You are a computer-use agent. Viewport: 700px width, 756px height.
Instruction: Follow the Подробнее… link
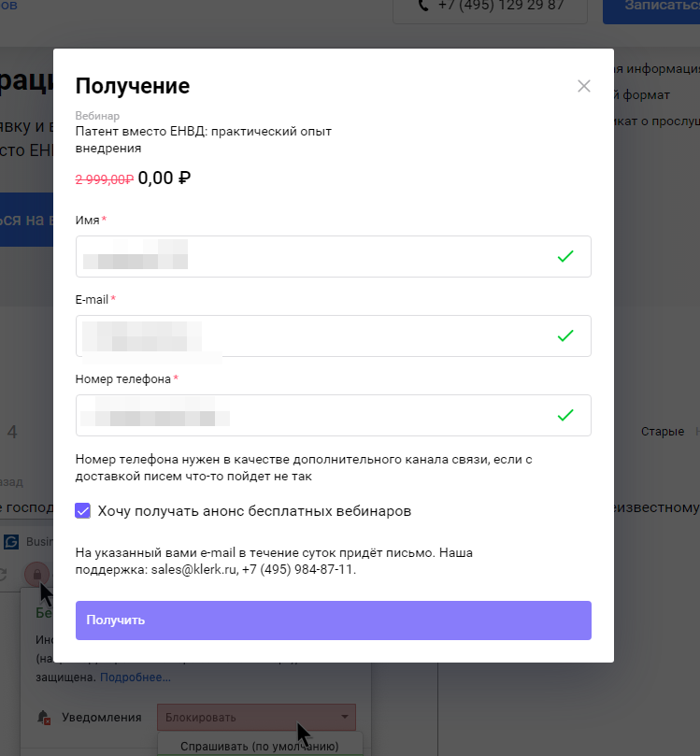pyautogui.click(x=136, y=678)
